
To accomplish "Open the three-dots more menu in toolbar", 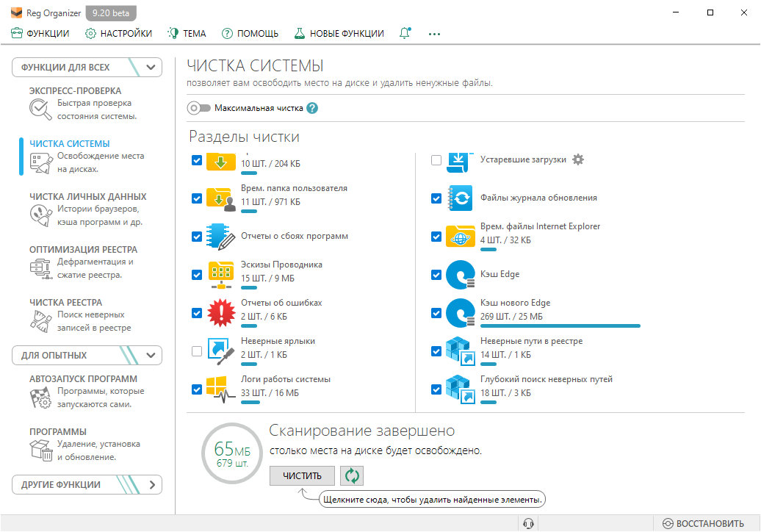I will click(434, 33).
